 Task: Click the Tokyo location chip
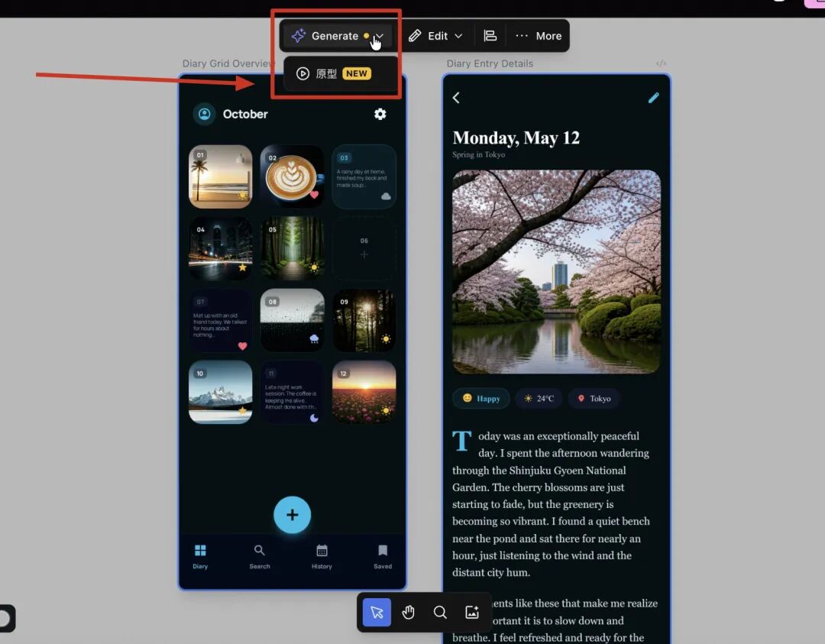pos(594,398)
